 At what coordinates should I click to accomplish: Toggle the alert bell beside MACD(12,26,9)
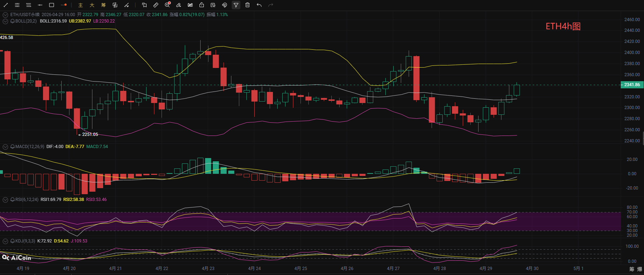[x=13, y=147]
